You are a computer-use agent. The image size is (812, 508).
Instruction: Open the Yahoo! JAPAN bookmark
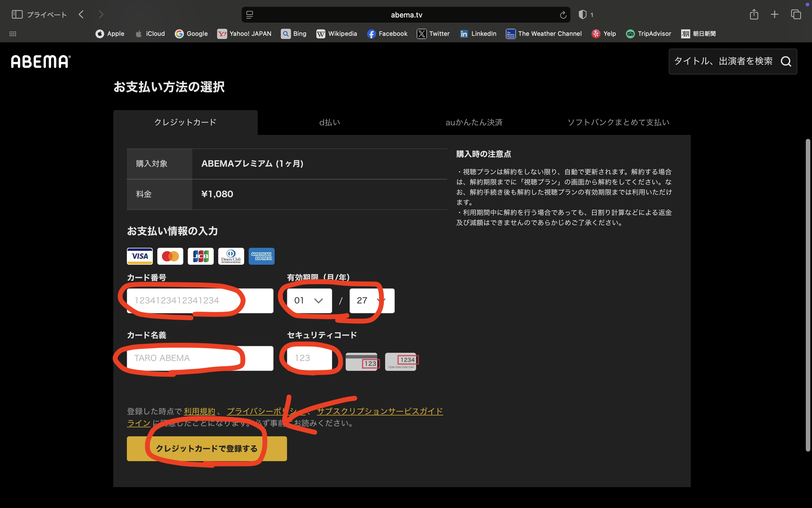(244, 34)
